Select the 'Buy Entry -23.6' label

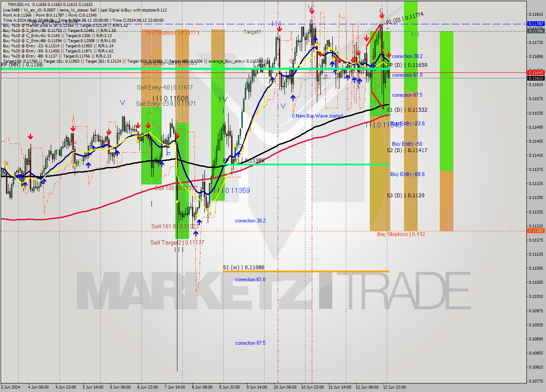coord(407,124)
